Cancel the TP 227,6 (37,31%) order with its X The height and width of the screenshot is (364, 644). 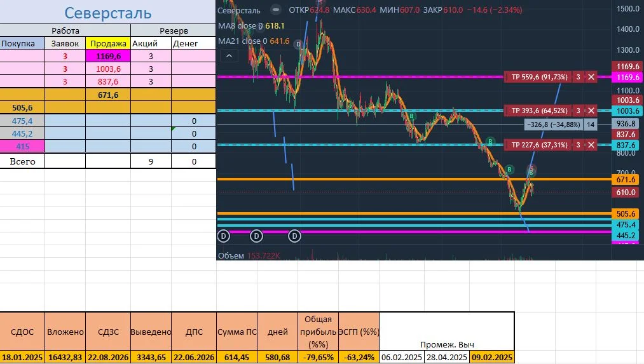click(591, 145)
